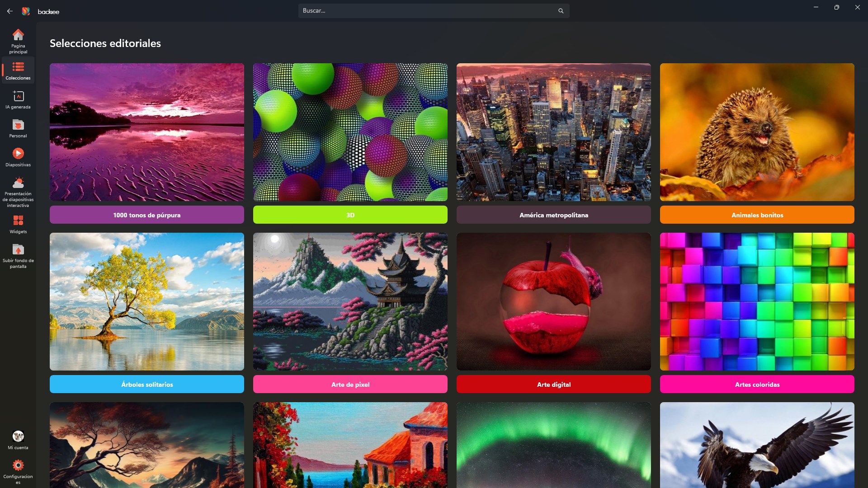Screen dimensions: 868x488
Task: Open the 3D collection label
Action: tap(350, 215)
